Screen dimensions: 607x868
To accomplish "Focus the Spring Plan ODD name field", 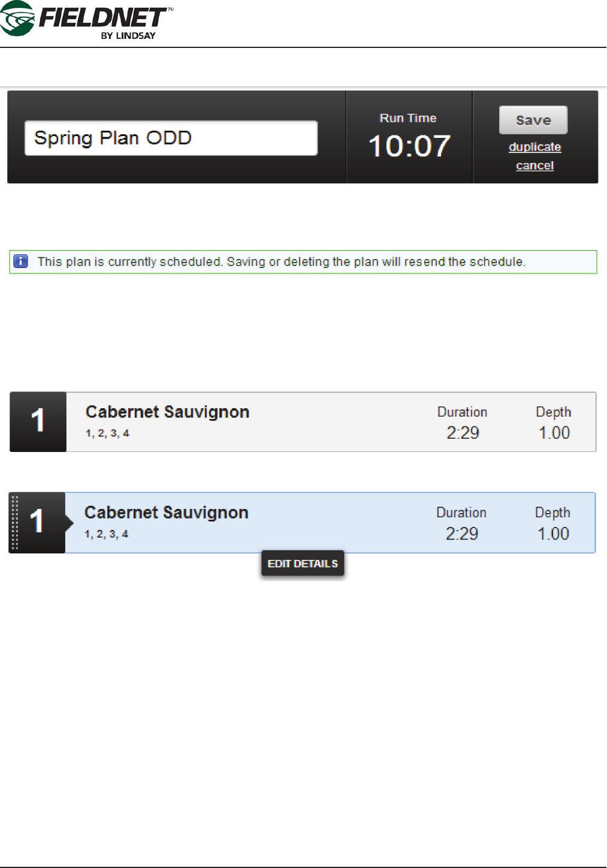I will pyautogui.click(x=171, y=138).
